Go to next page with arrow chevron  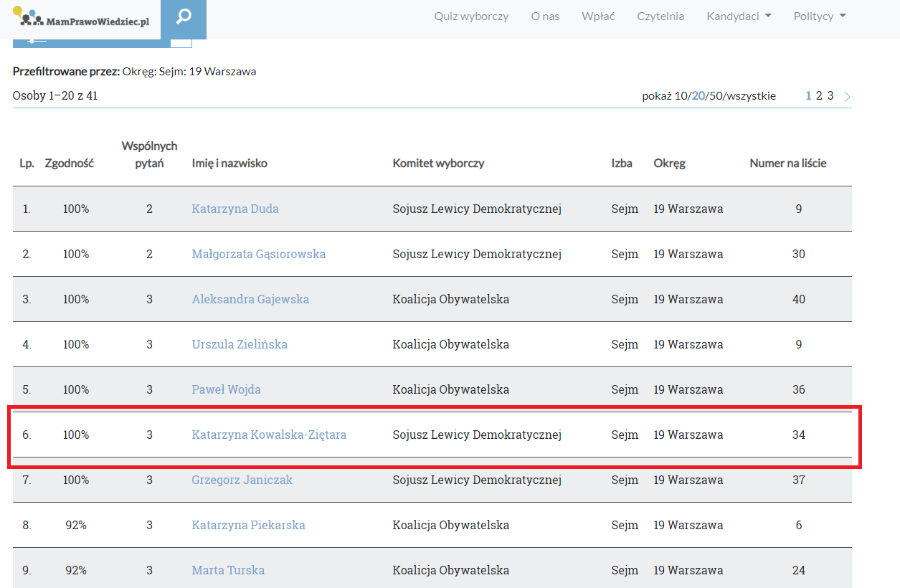pyautogui.click(x=848, y=96)
